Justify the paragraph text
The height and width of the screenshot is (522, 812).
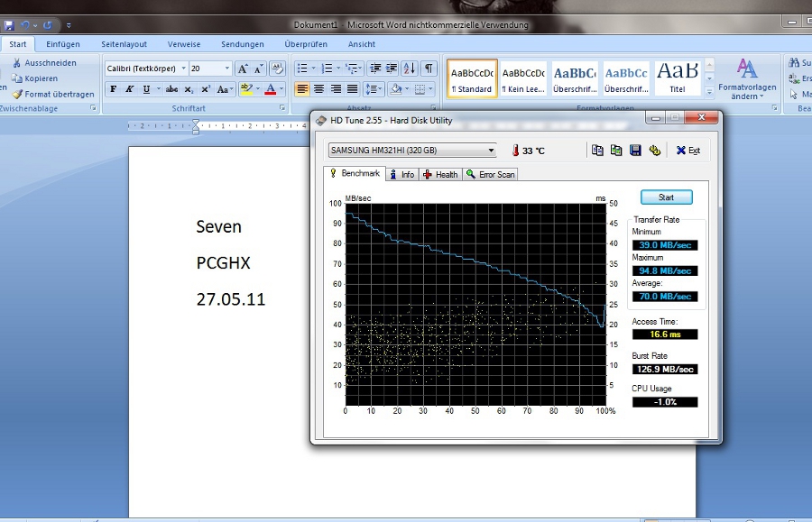tap(352, 89)
